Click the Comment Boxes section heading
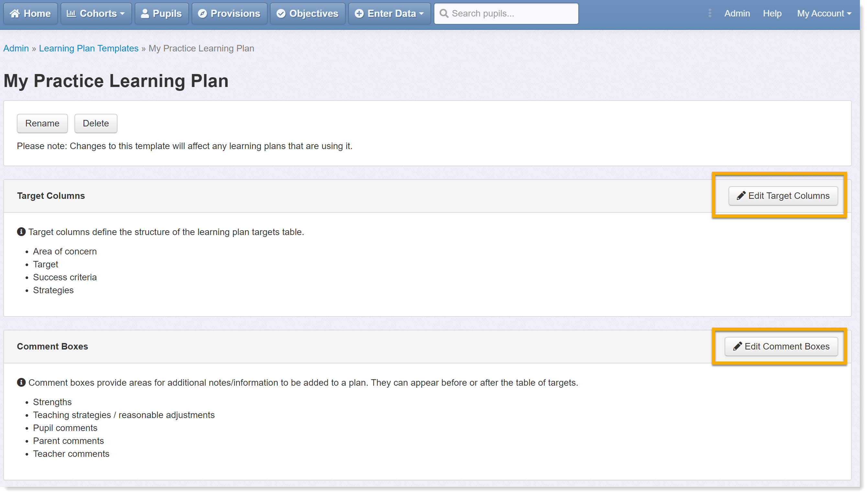Image resolution: width=868 pixels, height=495 pixels. [x=52, y=346]
